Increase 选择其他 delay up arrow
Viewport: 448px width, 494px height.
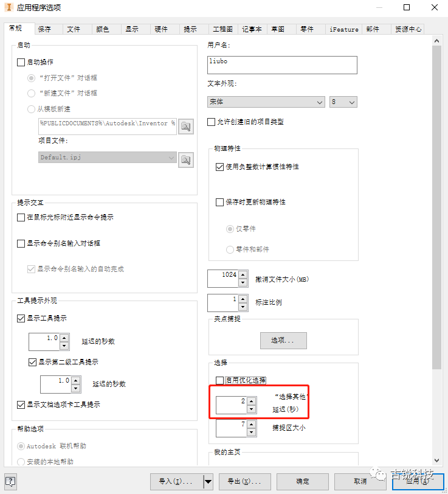(x=251, y=402)
